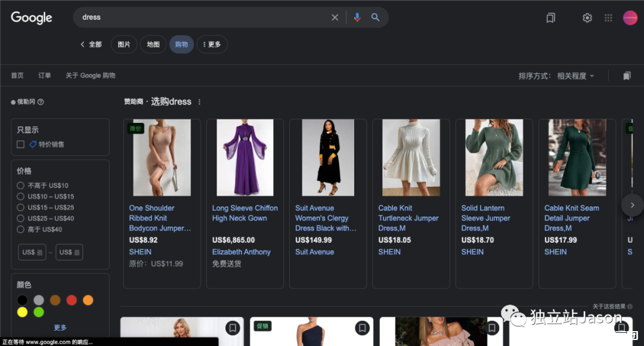Advance the carousel with the right arrow
Screen dimensions: 644x346
[x=632, y=205]
